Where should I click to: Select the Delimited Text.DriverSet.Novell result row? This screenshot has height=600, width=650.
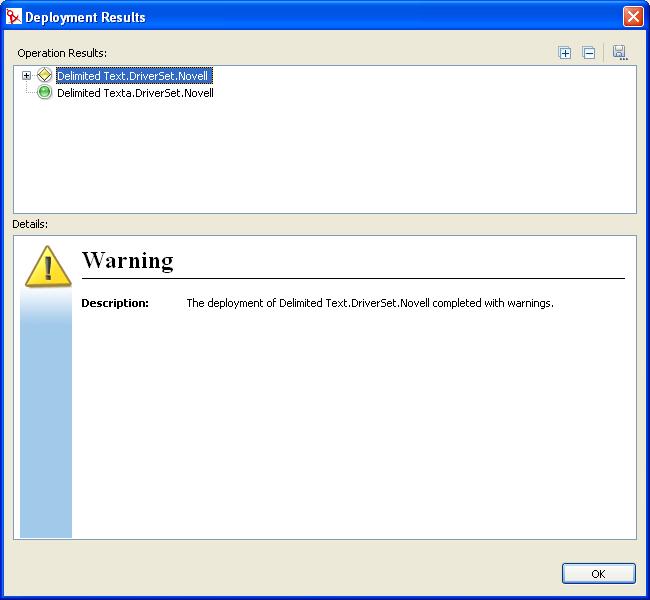[x=134, y=76]
